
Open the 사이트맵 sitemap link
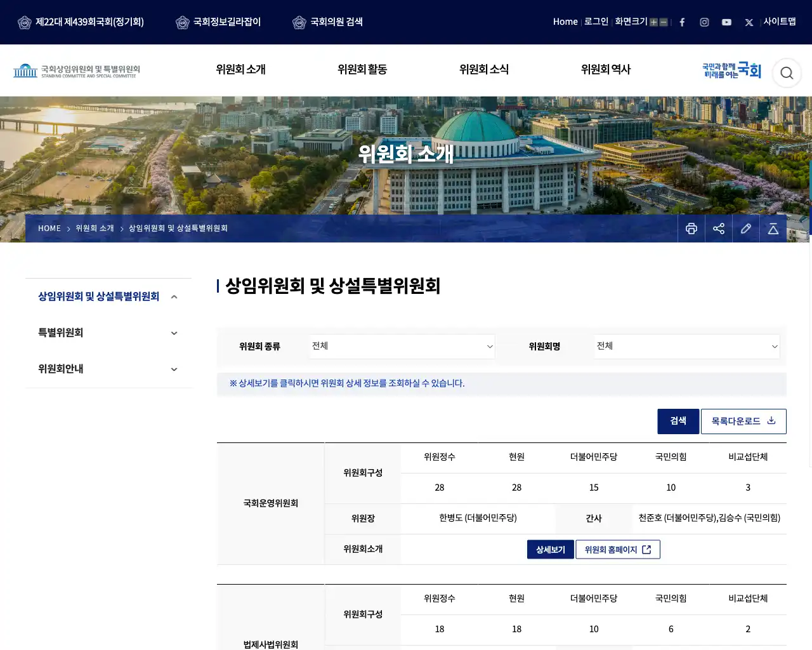780,22
